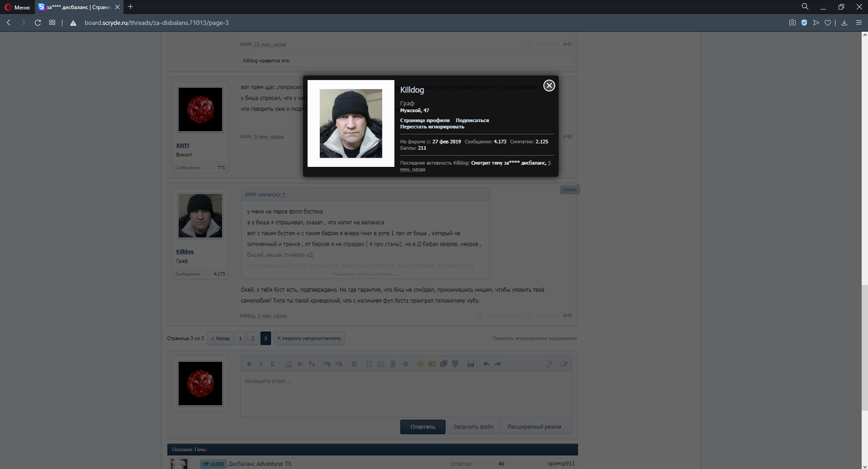Open the insert image tool
Image resolution: width=868 pixels, height=469 pixels.
tap(432, 363)
